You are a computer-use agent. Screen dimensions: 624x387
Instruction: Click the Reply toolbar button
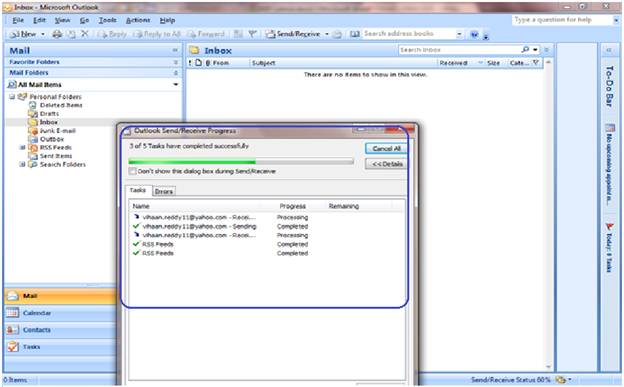[113, 34]
